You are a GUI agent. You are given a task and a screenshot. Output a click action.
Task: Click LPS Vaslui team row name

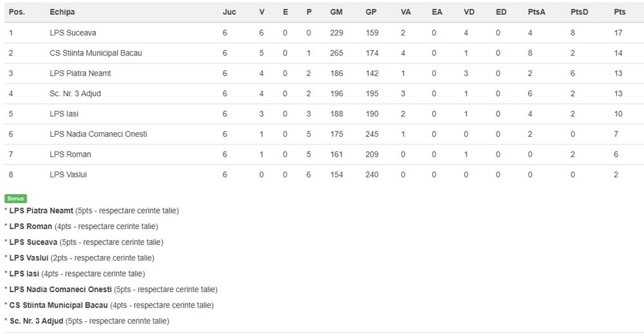pyautogui.click(x=68, y=175)
